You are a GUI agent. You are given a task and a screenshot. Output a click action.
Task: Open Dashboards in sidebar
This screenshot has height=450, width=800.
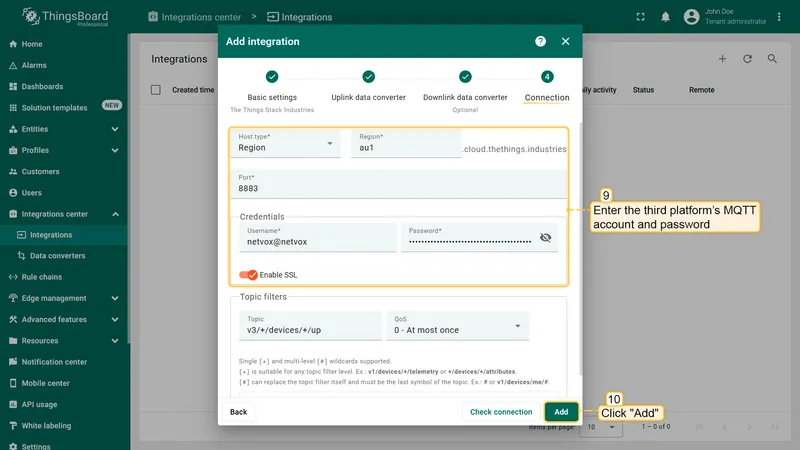point(64,87)
